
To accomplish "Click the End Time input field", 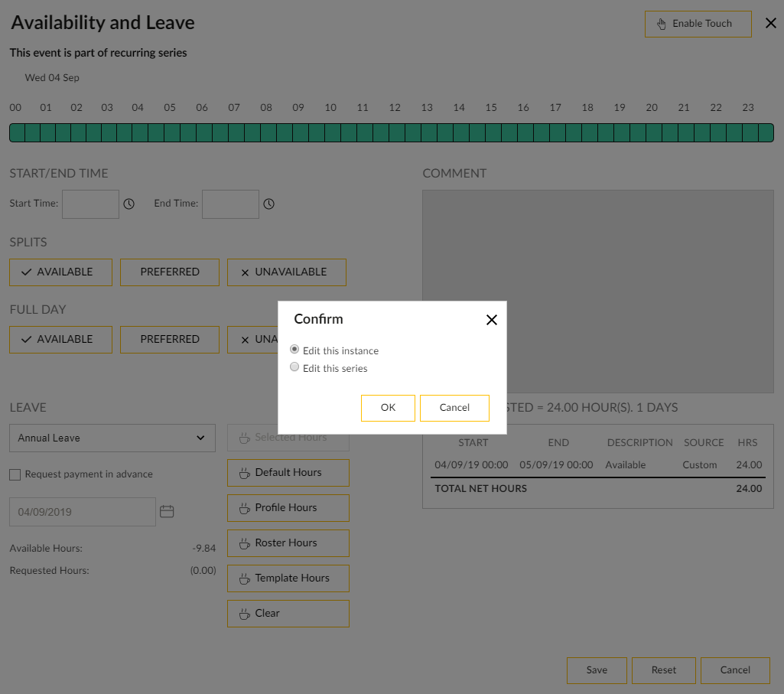I will pos(230,204).
